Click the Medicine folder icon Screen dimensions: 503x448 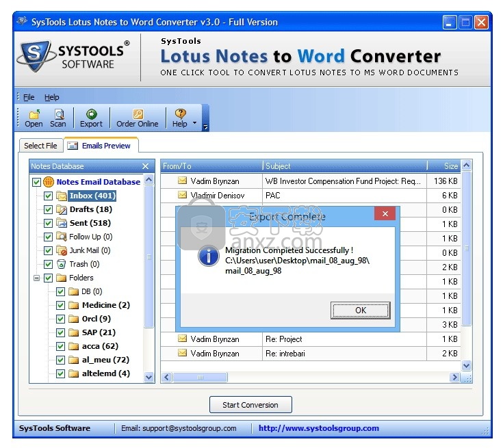[73, 305]
